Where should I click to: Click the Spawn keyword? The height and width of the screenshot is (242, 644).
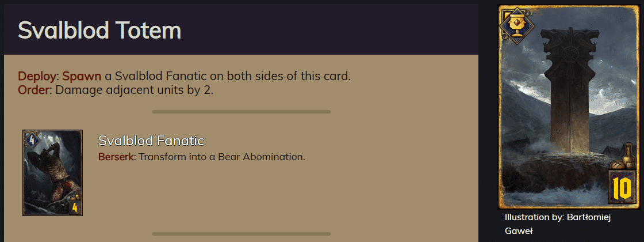(81, 76)
